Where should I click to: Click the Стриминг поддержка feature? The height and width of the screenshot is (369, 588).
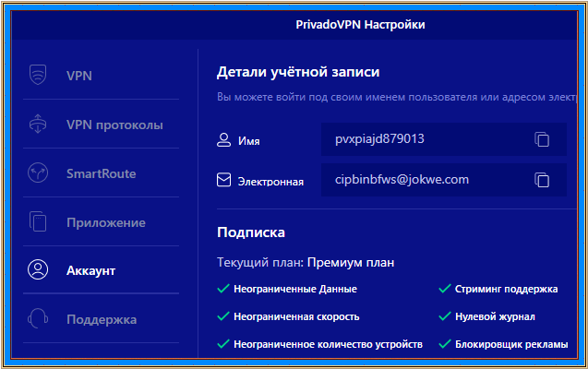click(x=506, y=289)
